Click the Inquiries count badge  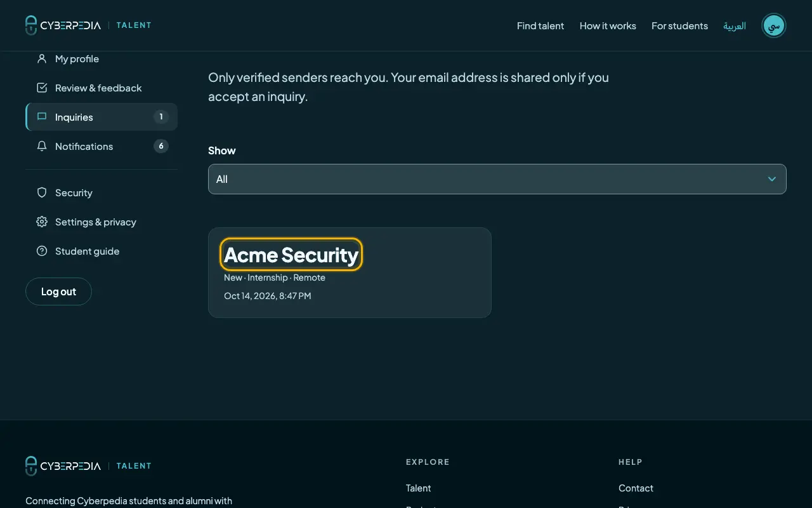click(161, 117)
